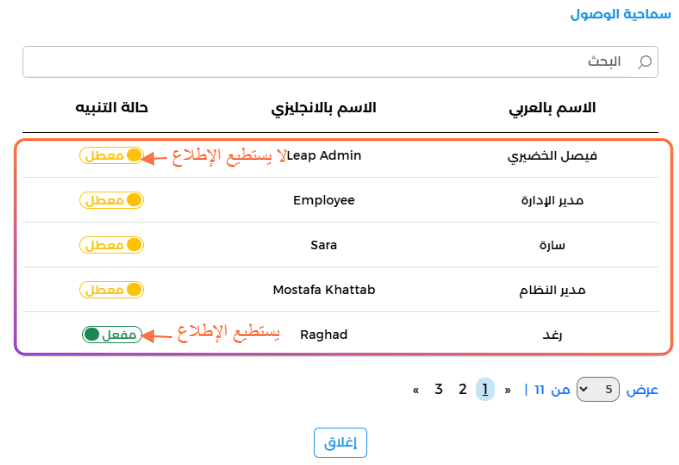
Task: Toggle notification status for Employee
Action: tap(111, 200)
